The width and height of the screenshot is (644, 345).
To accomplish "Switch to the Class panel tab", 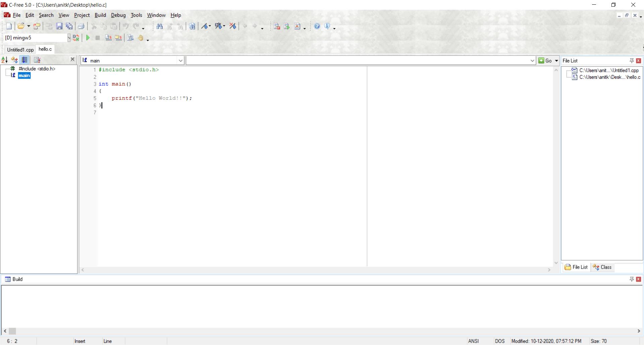I will [x=602, y=267].
